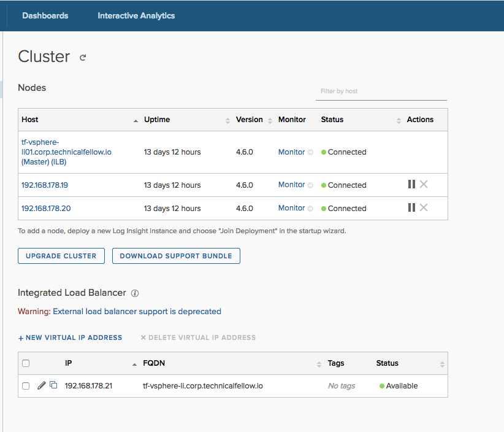Sort virtual IPs by the IP column arrow
The image size is (504, 432).
(x=134, y=364)
